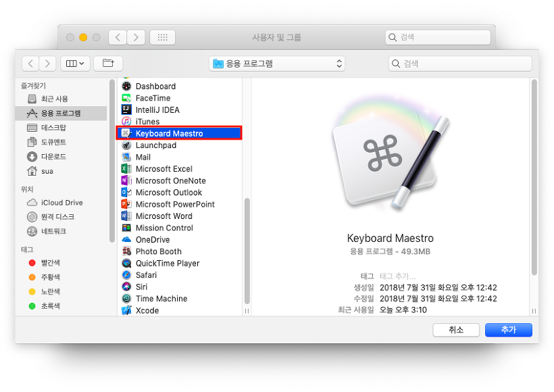Select the FaceTime app icon
Viewport: 554px width, 392px height.
126,98
